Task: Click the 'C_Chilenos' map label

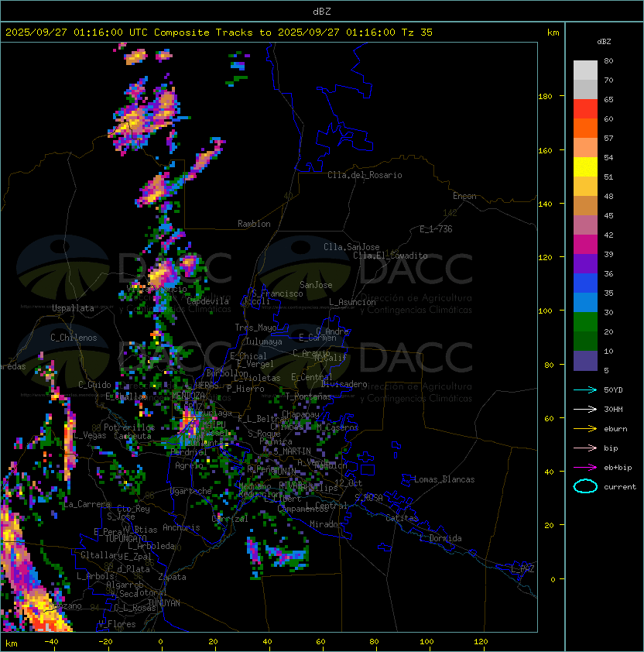Action: point(74,338)
